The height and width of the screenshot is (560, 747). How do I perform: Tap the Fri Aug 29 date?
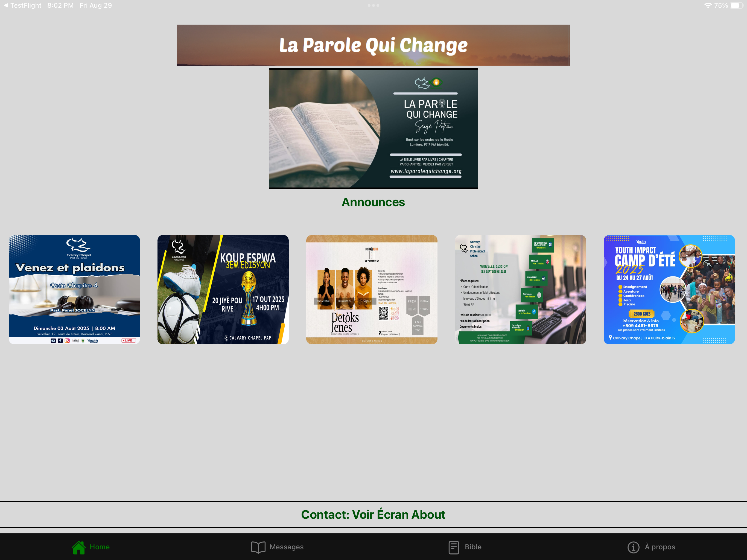point(96,5)
